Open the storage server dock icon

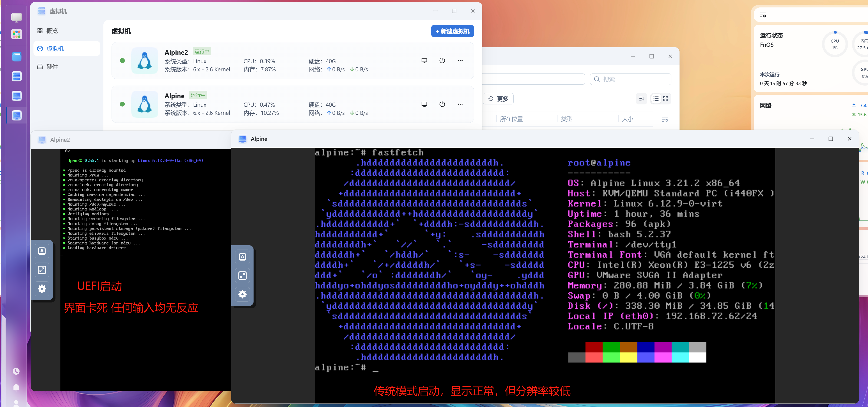pyautogui.click(x=17, y=76)
